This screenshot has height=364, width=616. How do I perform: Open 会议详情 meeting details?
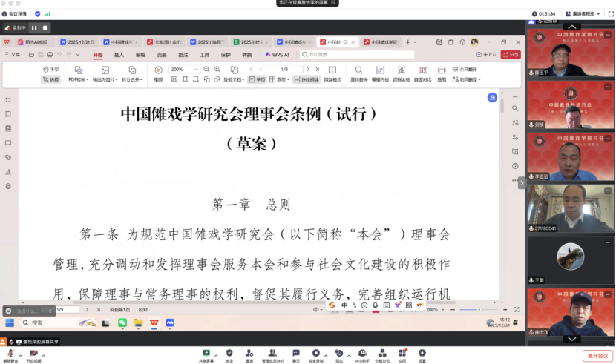[15, 13]
